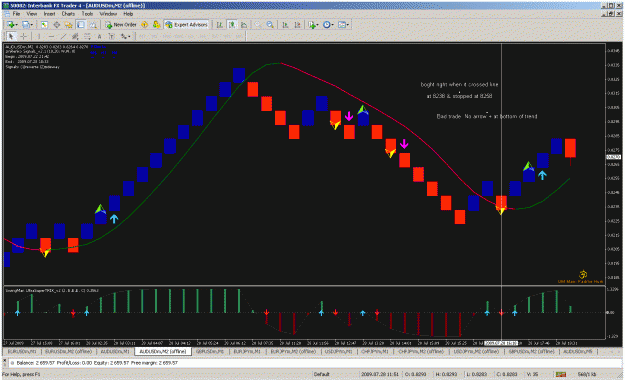Close the Terminal panel with its x

[5, 360]
